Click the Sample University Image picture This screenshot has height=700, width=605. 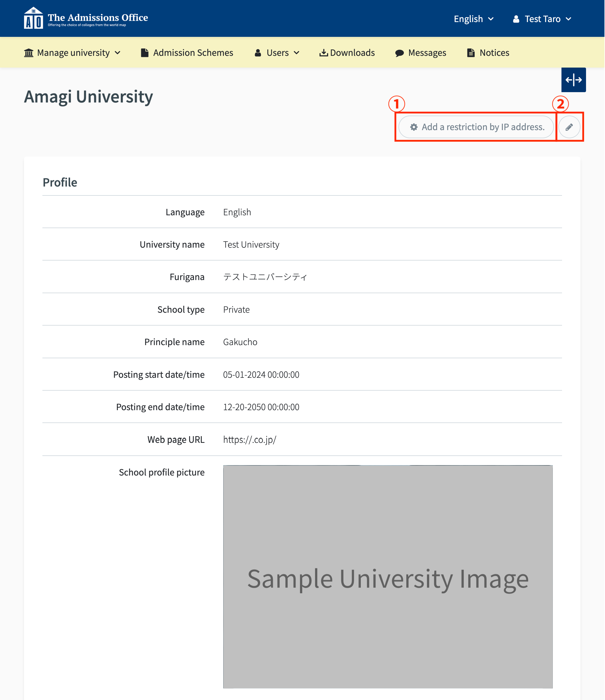tap(388, 577)
